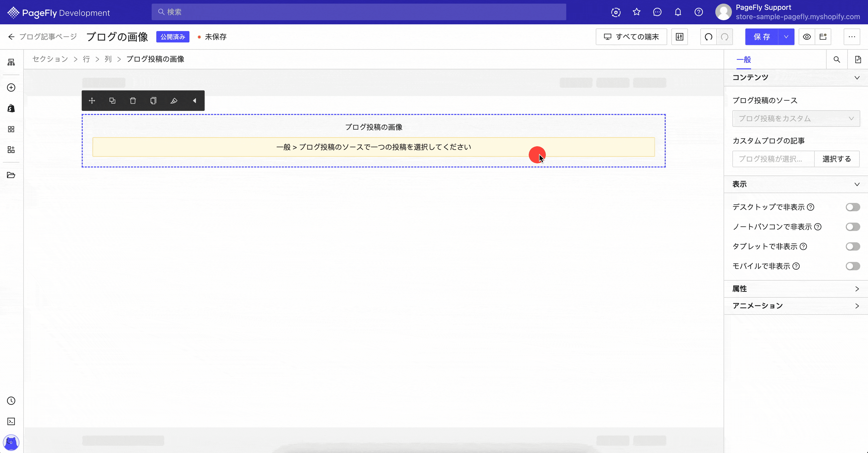The width and height of the screenshot is (868, 453).
Task: Collapse element toolbar with left triangle
Action: [x=194, y=100]
